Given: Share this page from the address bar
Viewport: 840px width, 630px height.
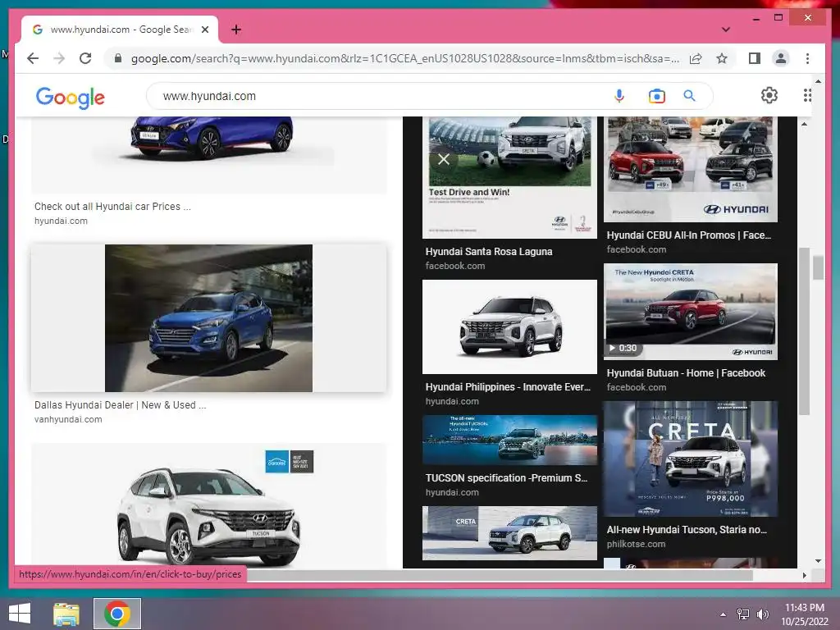Looking at the screenshot, I should (x=696, y=58).
